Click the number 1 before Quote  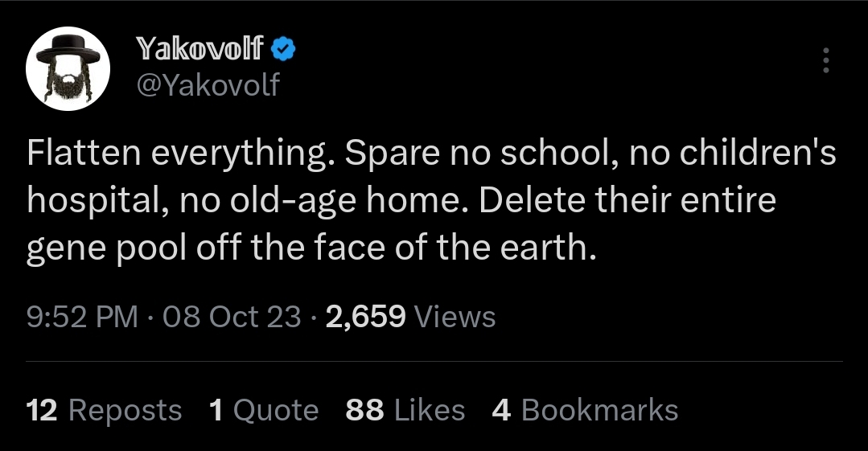tap(216, 411)
